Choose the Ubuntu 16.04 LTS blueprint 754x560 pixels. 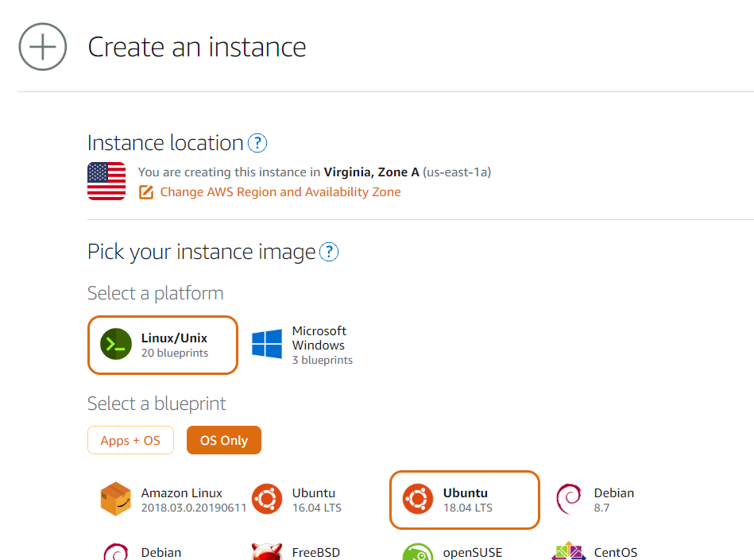(298, 500)
